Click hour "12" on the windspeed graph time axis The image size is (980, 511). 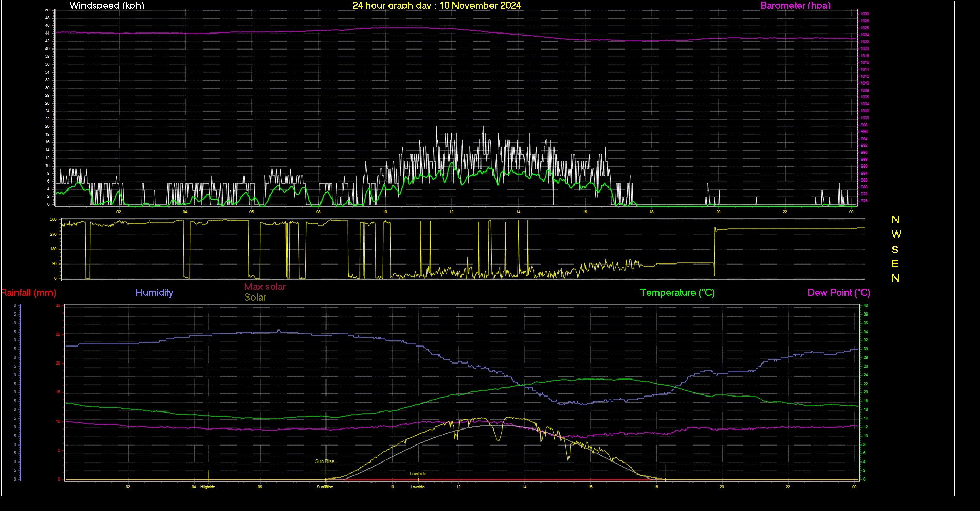[x=451, y=212]
